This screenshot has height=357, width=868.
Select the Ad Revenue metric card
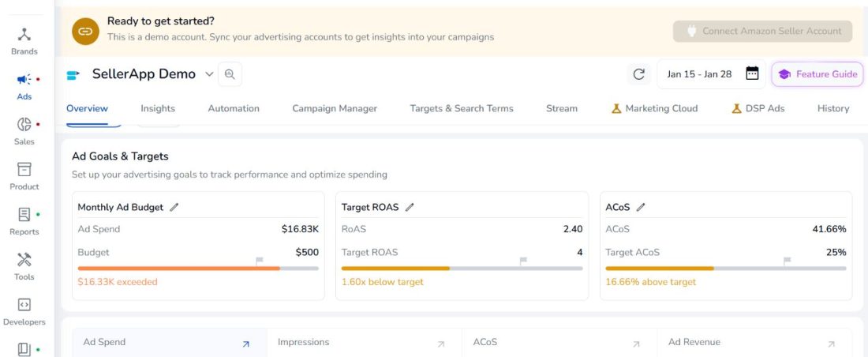click(x=754, y=343)
